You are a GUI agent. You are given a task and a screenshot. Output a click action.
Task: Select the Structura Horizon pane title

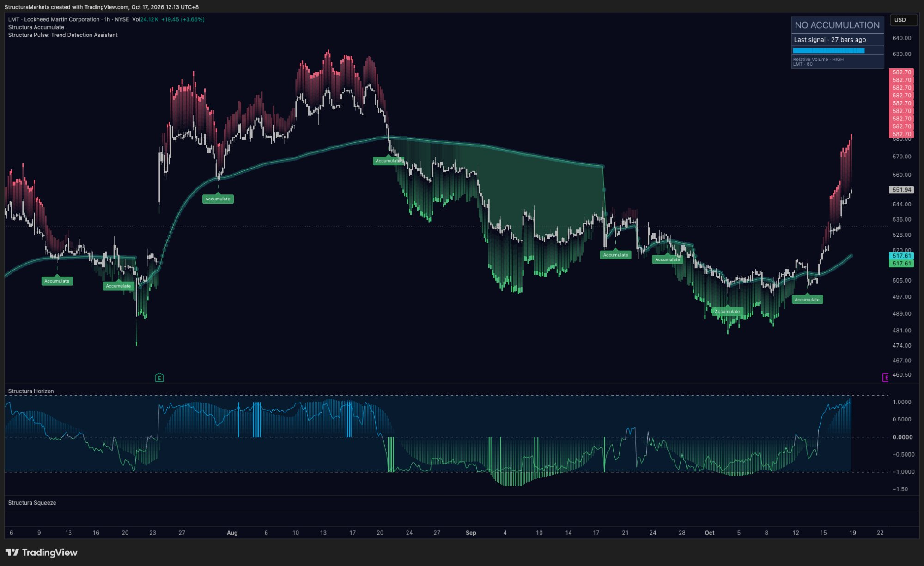coord(31,391)
